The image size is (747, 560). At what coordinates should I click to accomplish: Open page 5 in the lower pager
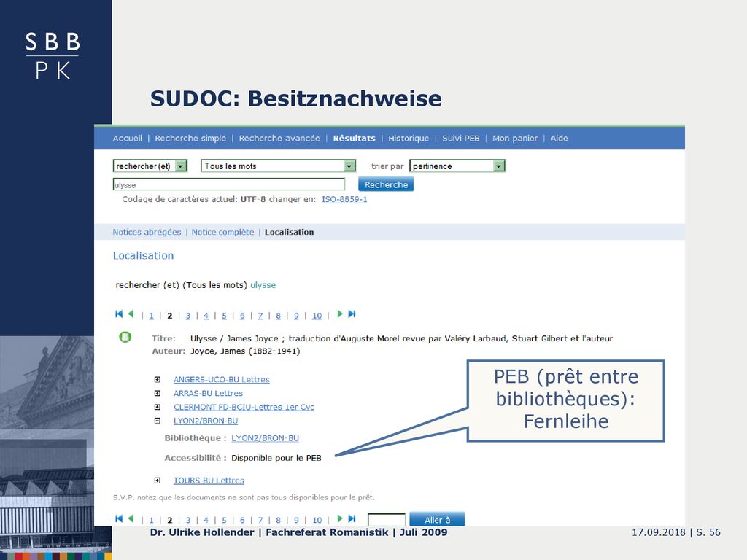pos(224,520)
